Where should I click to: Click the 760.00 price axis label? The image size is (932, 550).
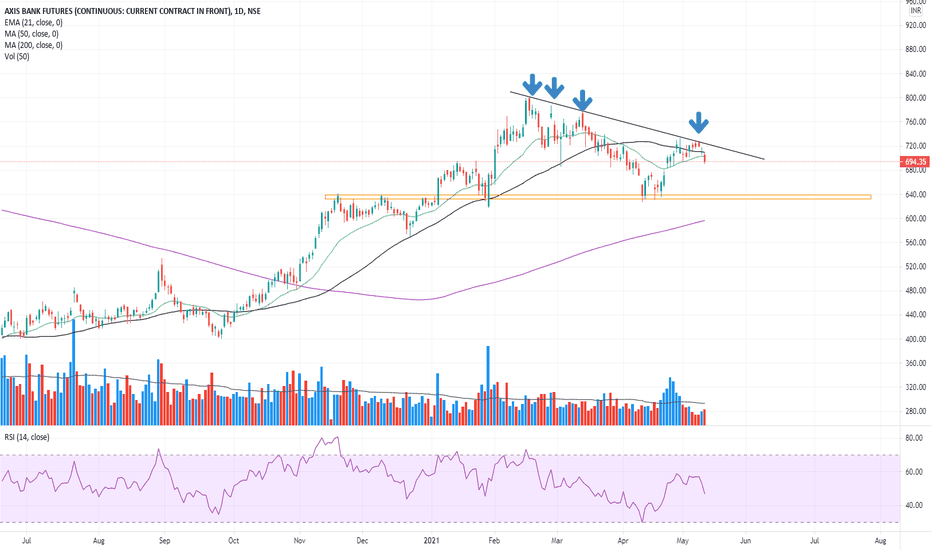(x=916, y=122)
